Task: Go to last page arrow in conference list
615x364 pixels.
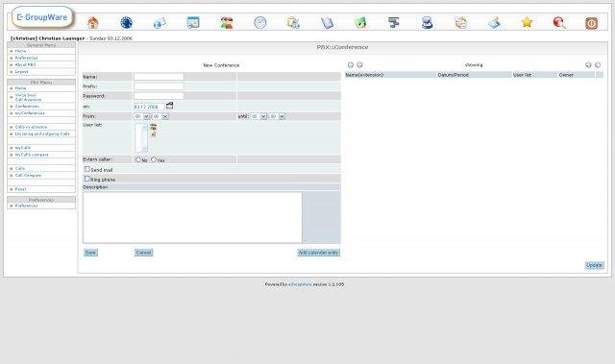Action: (598, 65)
